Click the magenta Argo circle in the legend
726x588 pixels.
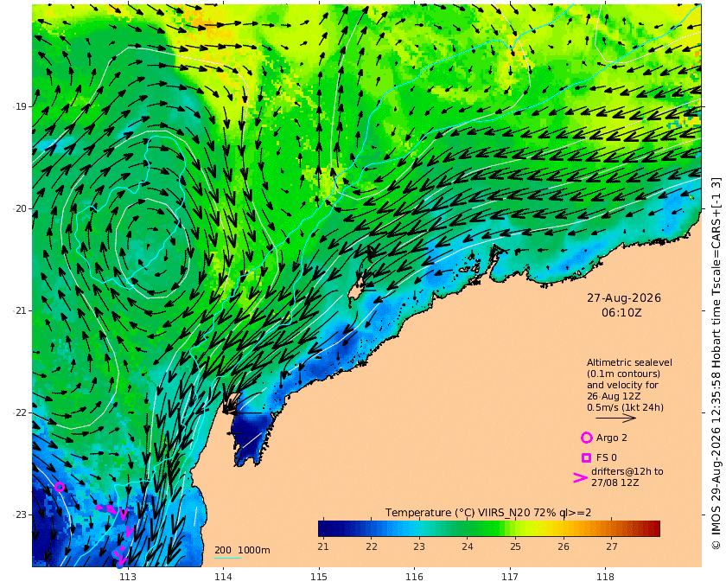(x=586, y=438)
